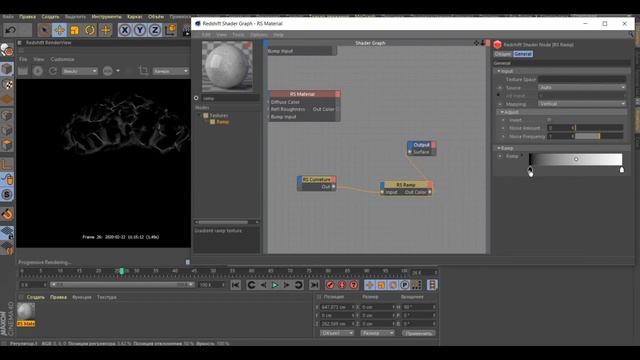640x360 pixels.
Task: Open the Размер dropdown in coordinates panel
Action: pyautogui.click(x=377, y=333)
